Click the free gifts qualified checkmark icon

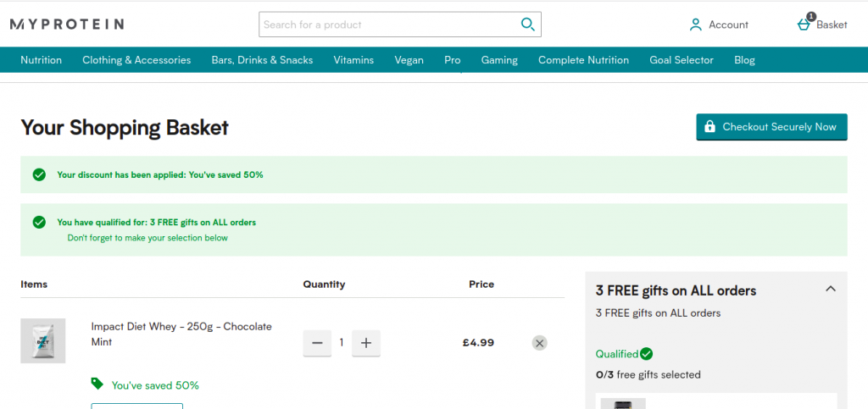click(x=39, y=222)
